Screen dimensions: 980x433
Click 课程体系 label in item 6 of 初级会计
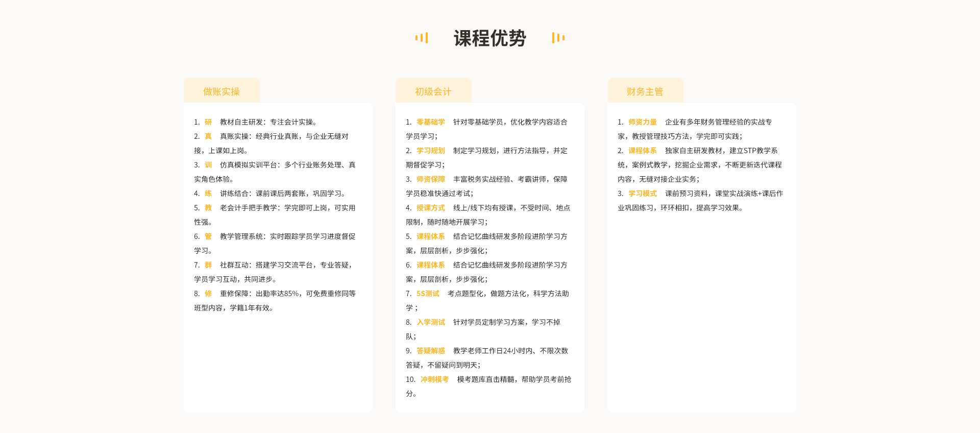pyautogui.click(x=431, y=265)
